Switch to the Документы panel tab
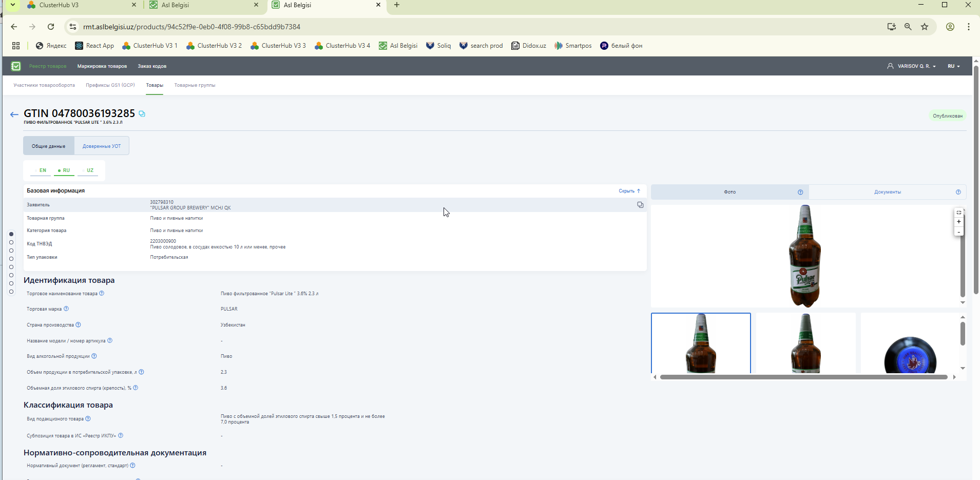Screen dimensions: 980x480 click(x=888, y=192)
